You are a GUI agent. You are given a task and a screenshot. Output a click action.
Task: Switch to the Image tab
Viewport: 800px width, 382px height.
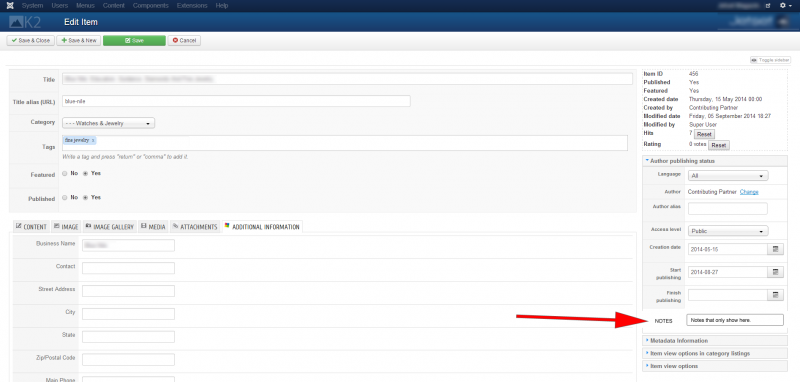[66, 227]
